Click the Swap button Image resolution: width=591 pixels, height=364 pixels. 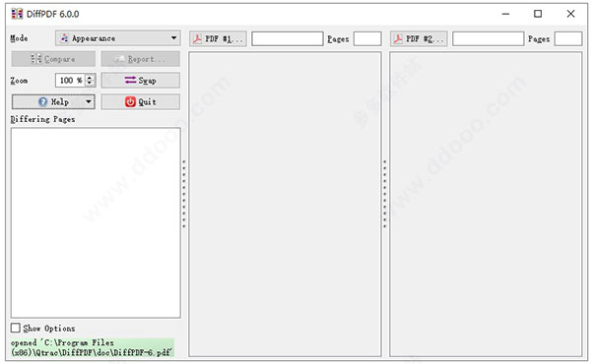point(140,81)
